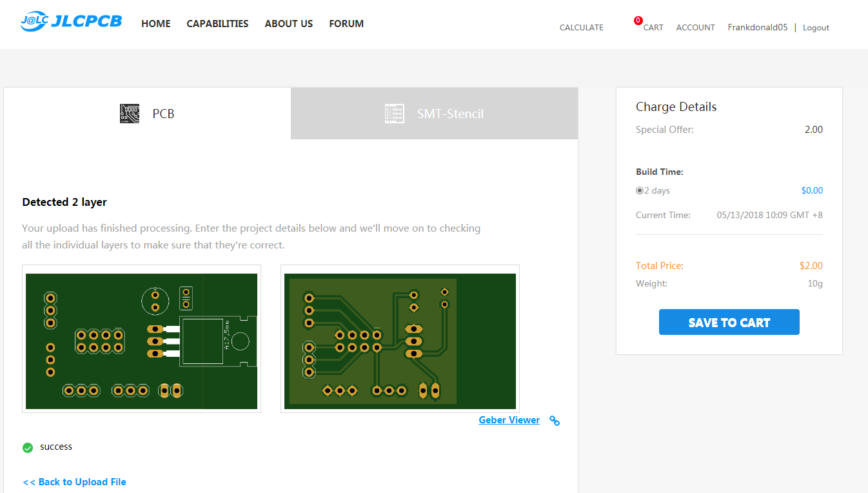The image size is (868, 493).
Task: Open the ACCOUNT page
Action: click(x=696, y=28)
